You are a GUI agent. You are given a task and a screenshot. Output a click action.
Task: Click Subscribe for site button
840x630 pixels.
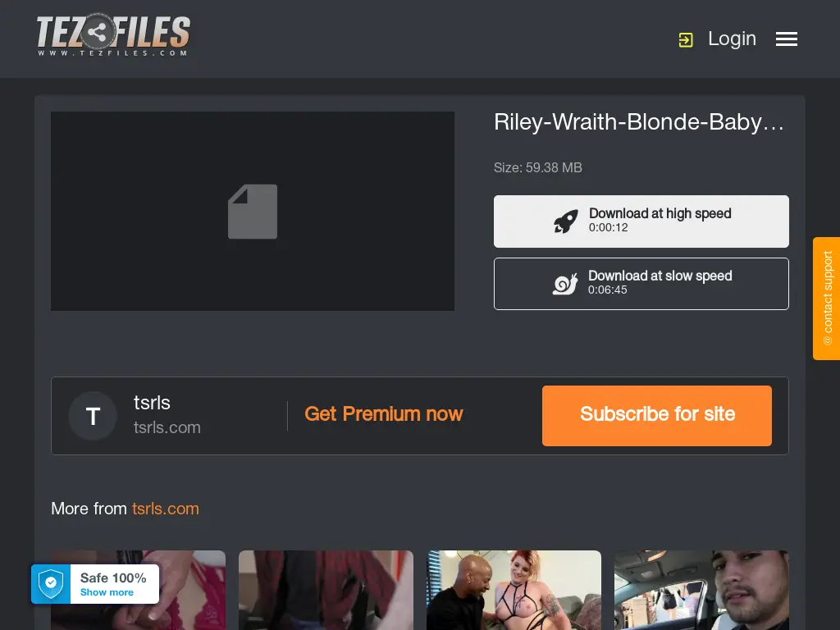(x=657, y=416)
